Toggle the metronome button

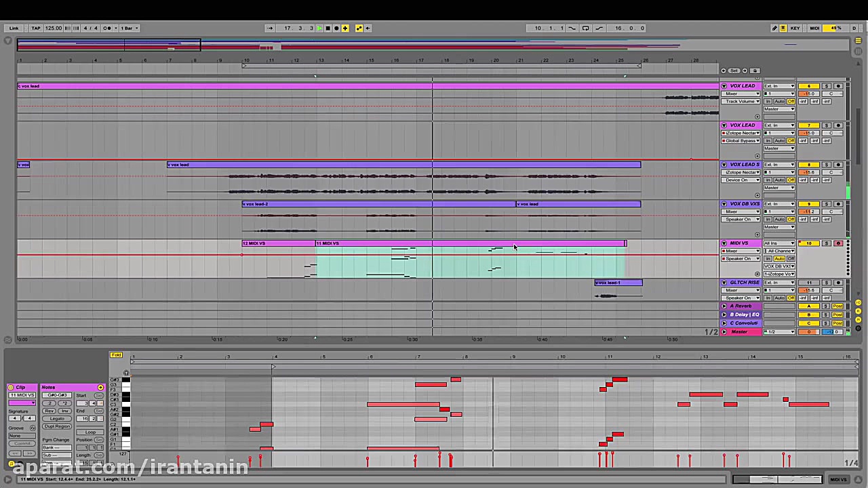pos(107,28)
